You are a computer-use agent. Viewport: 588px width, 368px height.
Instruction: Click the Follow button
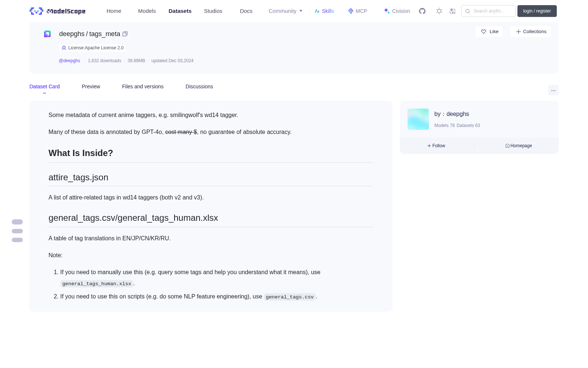pos(436,146)
